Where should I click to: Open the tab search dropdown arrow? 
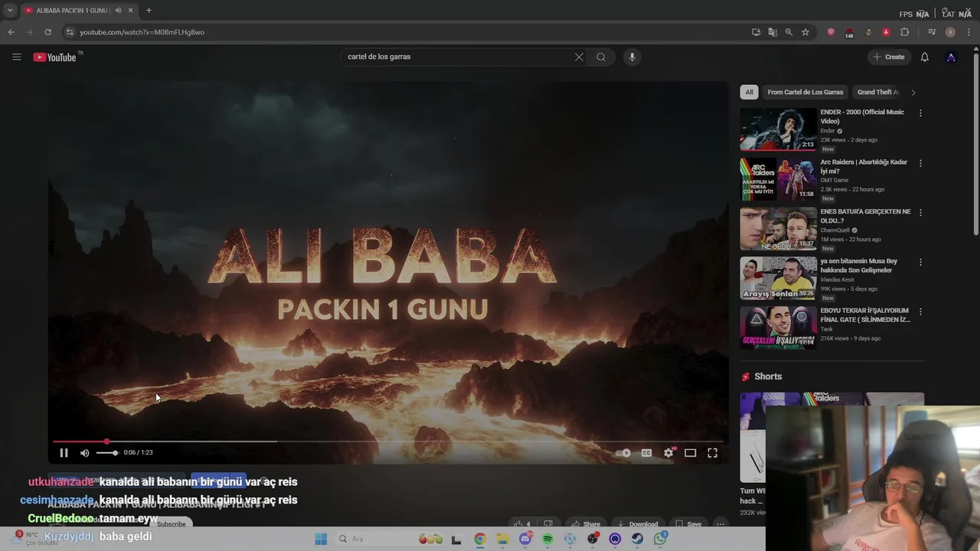pos(10,10)
